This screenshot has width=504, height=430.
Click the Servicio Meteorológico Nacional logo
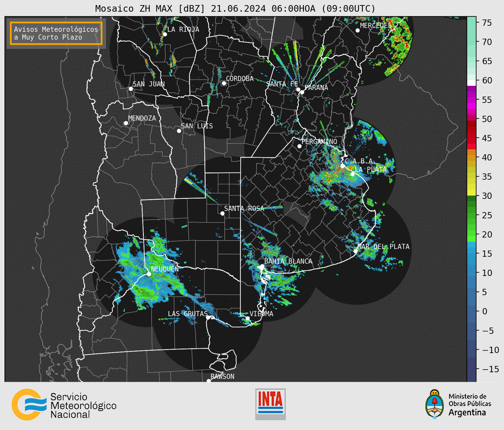(64, 405)
